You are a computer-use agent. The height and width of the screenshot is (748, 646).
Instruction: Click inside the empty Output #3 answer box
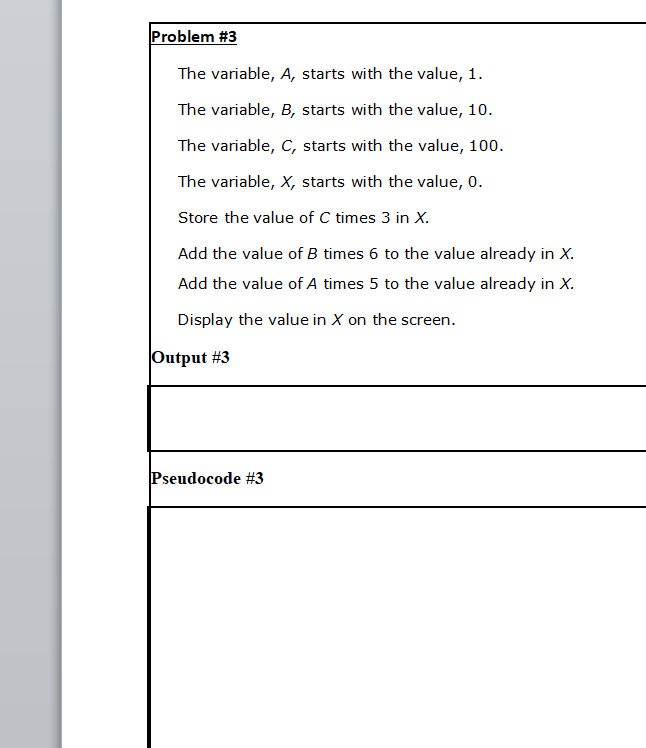398,418
